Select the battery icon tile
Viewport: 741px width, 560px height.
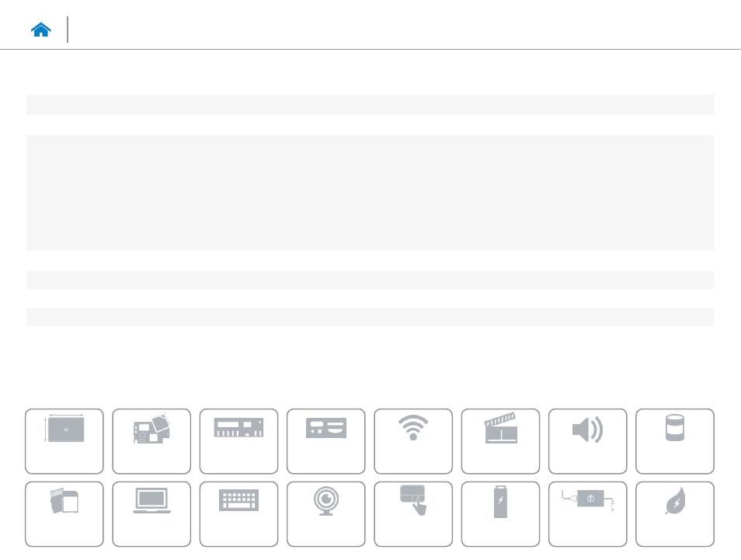click(500, 513)
